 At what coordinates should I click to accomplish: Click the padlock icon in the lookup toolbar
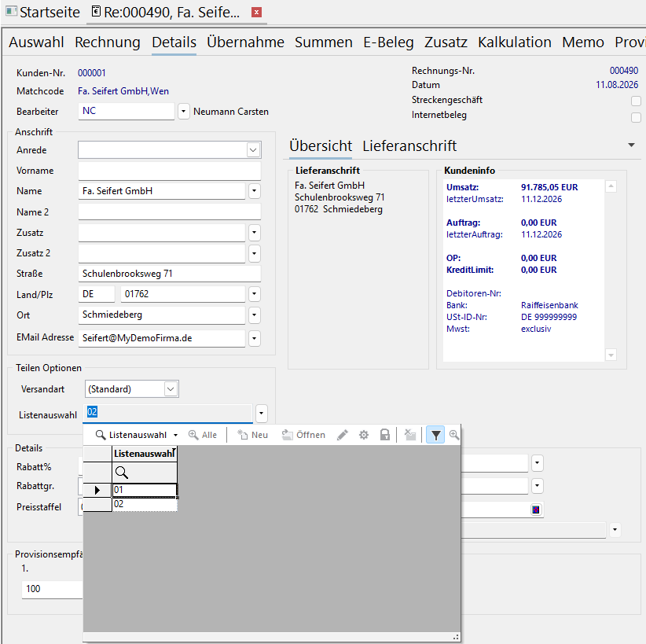pos(385,435)
